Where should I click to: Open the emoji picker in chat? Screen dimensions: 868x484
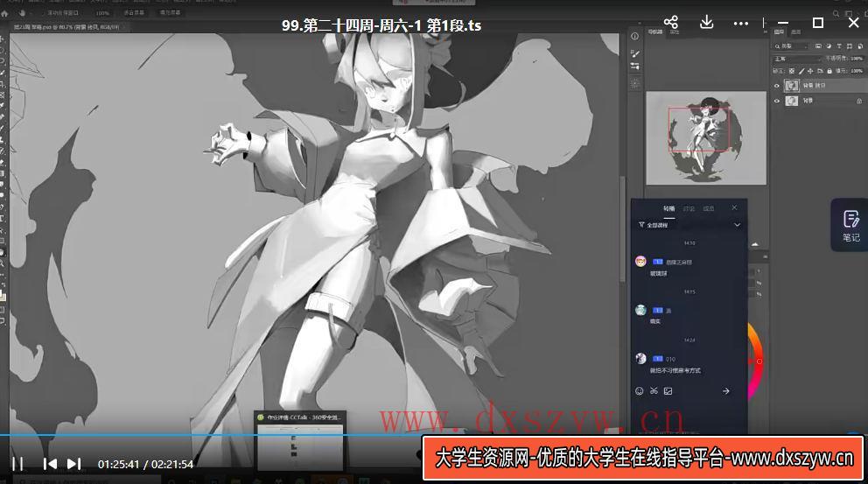click(x=640, y=391)
